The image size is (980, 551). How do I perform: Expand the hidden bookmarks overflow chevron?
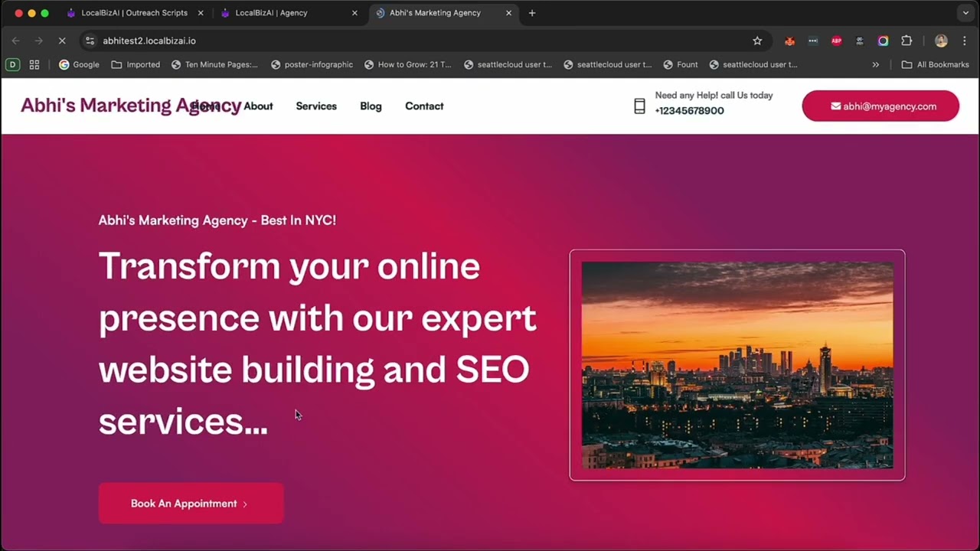(875, 64)
